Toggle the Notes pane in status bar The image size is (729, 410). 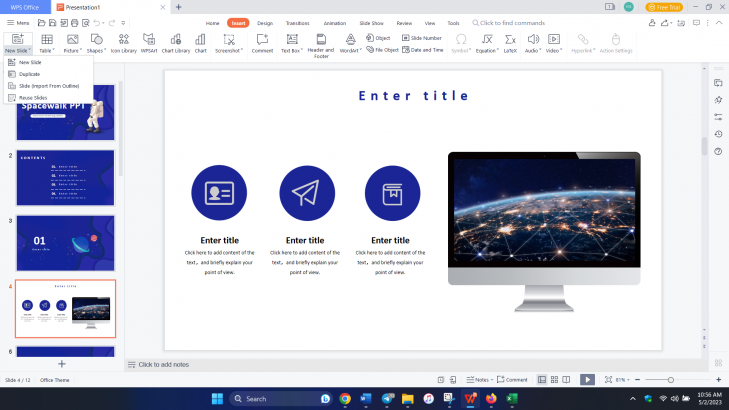coord(478,380)
